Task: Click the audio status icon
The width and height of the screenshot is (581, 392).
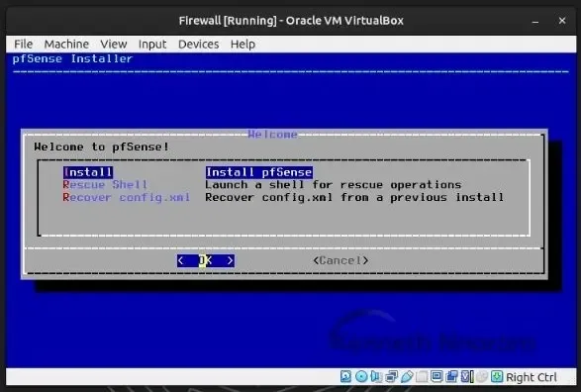Action: 376,376
